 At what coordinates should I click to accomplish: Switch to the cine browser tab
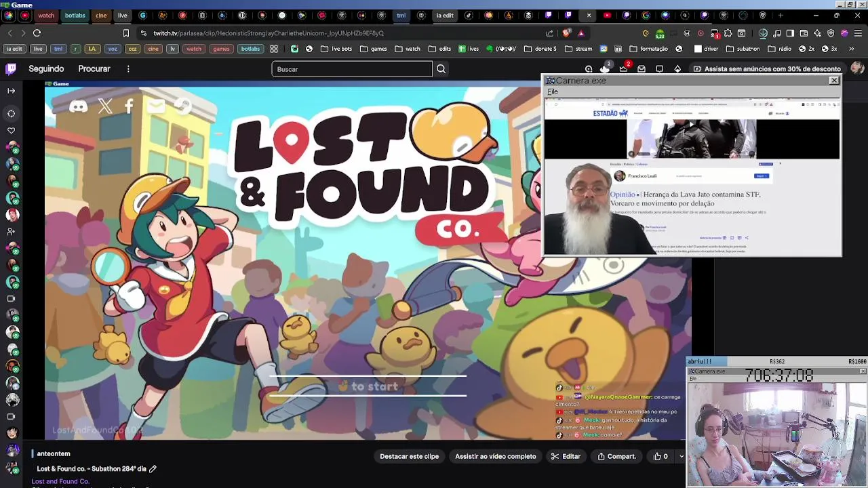coord(101,15)
